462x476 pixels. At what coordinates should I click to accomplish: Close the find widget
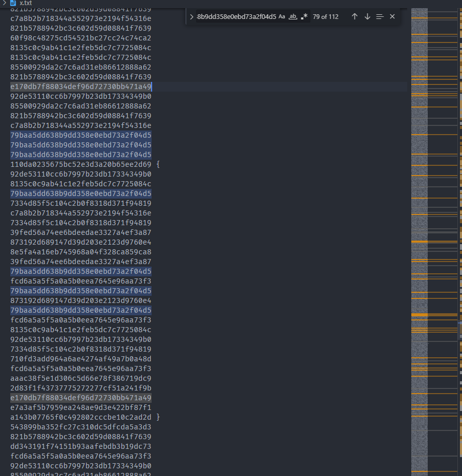point(392,16)
